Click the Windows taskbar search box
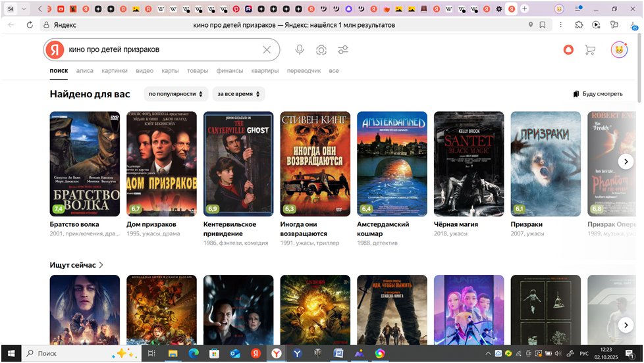644x363 pixels. [81, 353]
